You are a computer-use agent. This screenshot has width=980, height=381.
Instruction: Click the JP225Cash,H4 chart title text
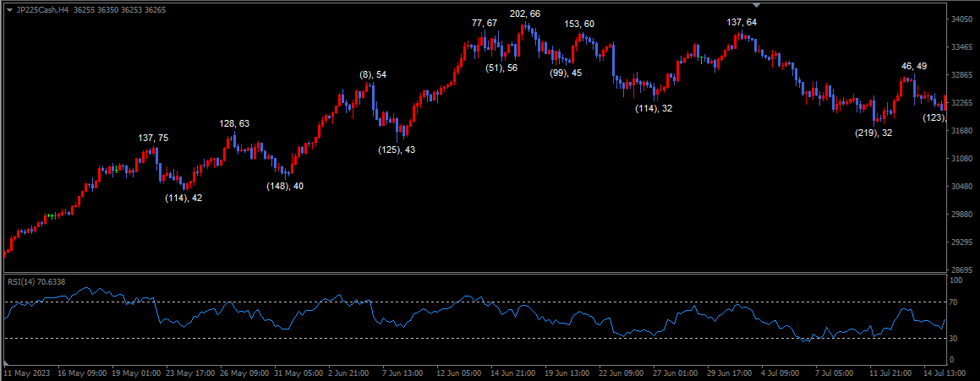pyautogui.click(x=42, y=11)
